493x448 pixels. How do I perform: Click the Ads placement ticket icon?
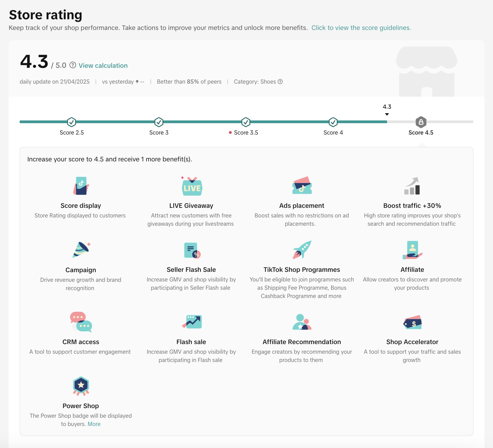pyautogui.click(x=302, y=186)
